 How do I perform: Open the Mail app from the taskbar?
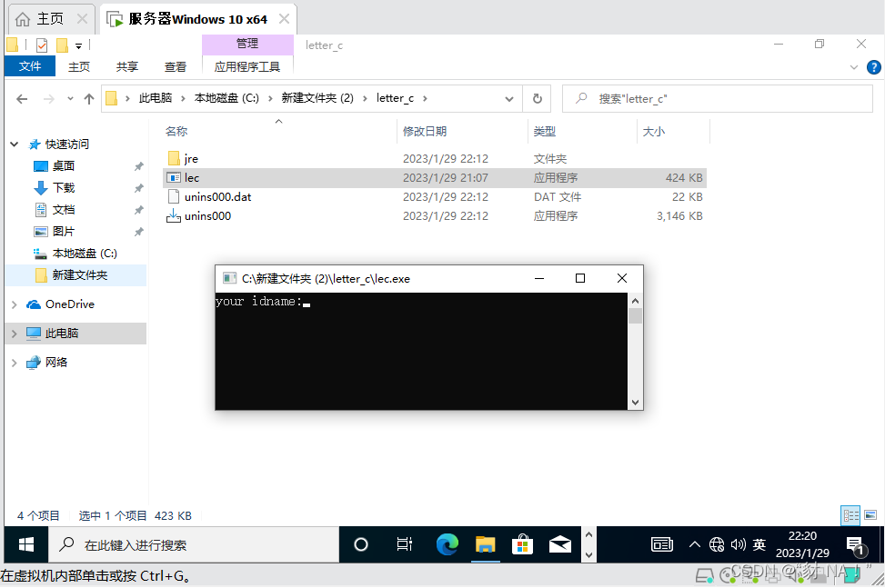559,544
